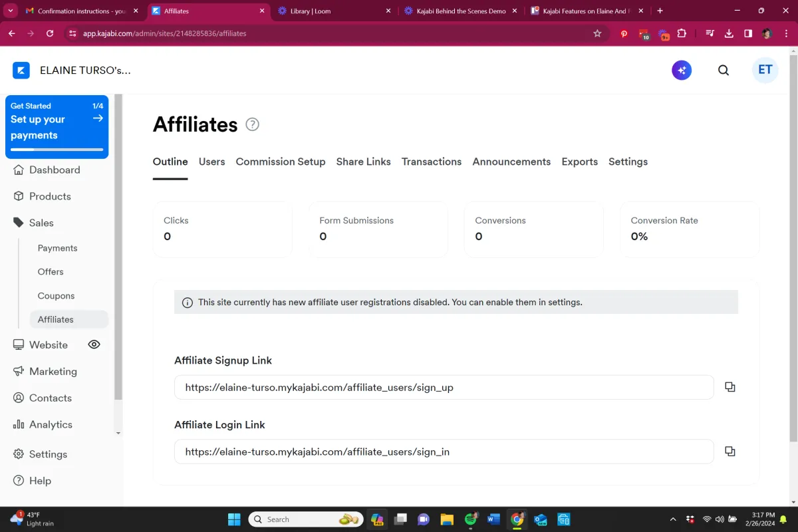Open the Announcements tab

[511, 162]
